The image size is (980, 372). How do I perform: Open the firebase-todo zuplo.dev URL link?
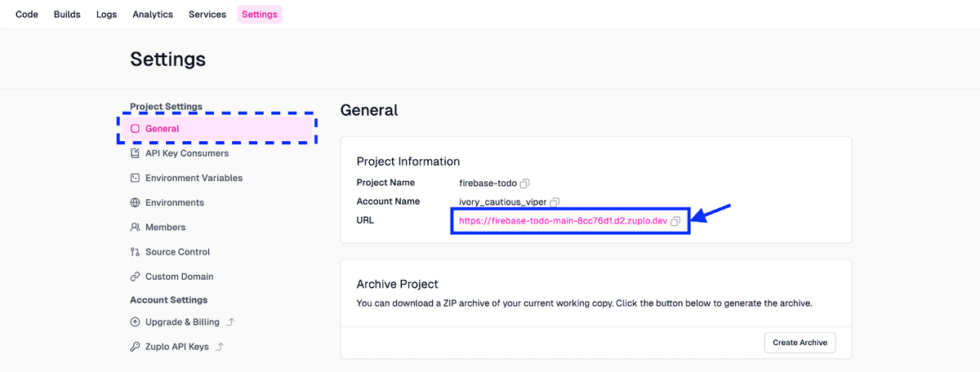coord(563,221)
